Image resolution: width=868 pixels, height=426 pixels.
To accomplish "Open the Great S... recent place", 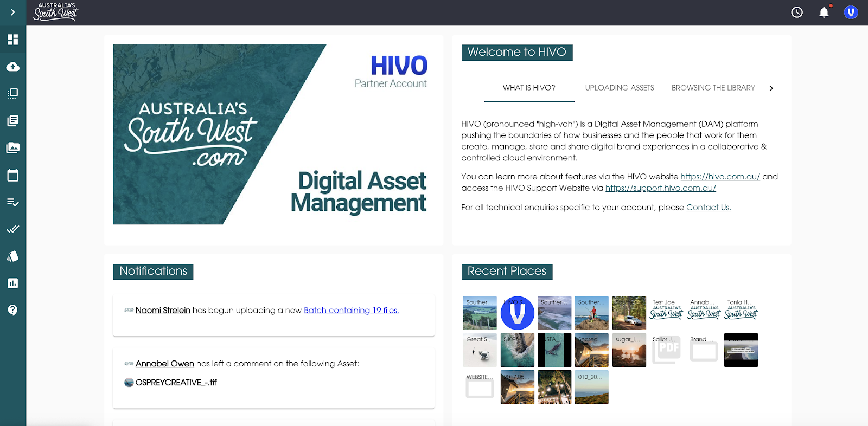I will [480, 350].
